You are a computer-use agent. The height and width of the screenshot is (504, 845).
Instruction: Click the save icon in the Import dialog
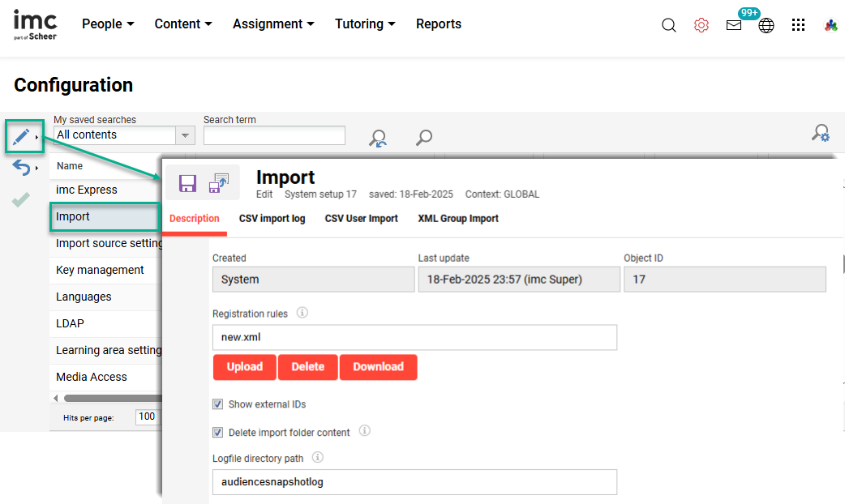[x=189, y=183]
